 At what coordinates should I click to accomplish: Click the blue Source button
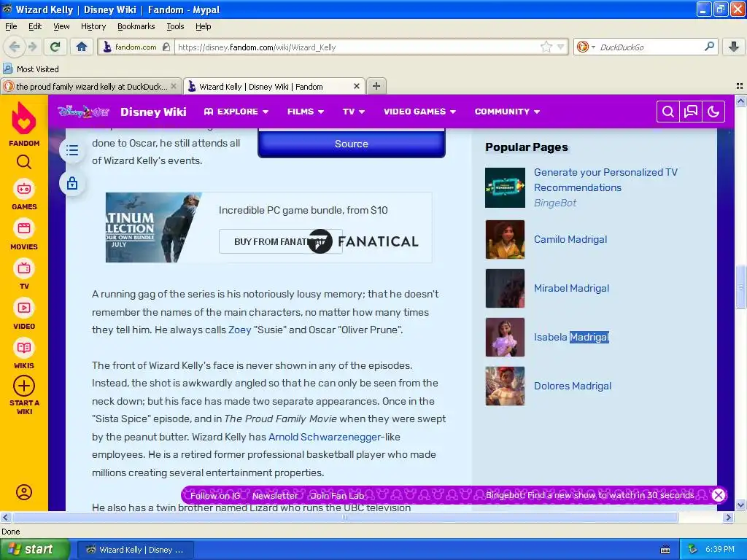point(352,144)
